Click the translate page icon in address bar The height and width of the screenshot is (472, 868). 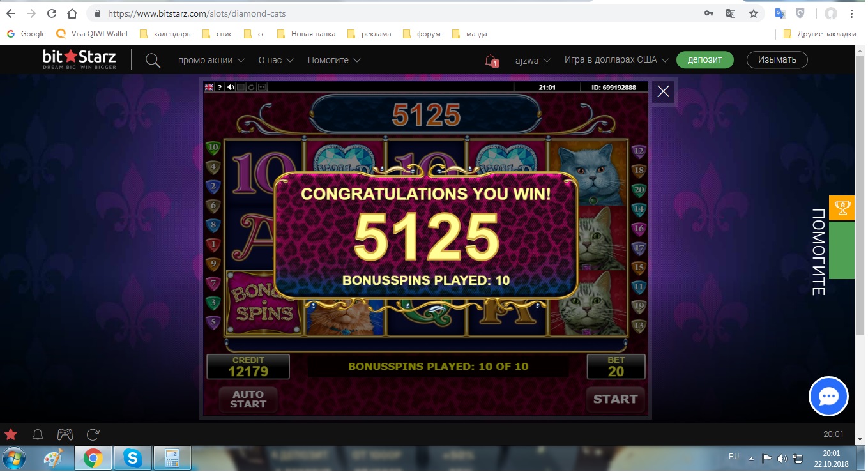coord(731,13)
